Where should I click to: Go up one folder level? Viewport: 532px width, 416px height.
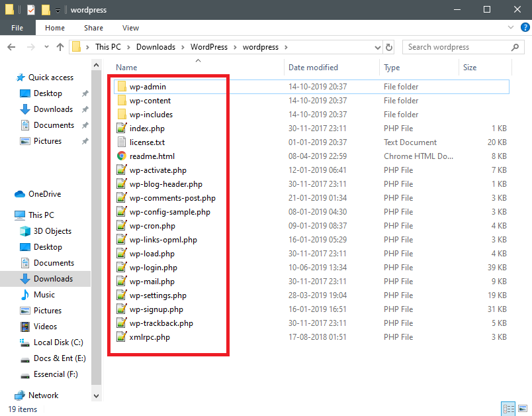60,47
